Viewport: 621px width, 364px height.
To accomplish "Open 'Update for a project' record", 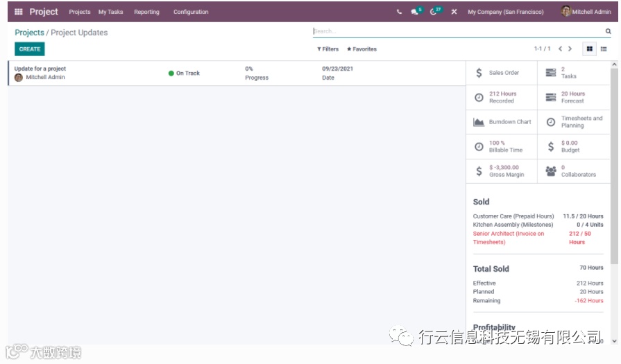I will tap(237, 73).
